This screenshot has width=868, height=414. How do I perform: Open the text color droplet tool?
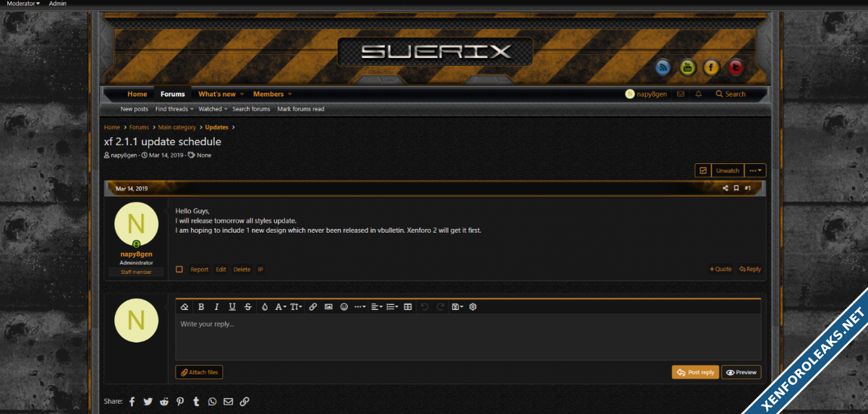(265, 307)
